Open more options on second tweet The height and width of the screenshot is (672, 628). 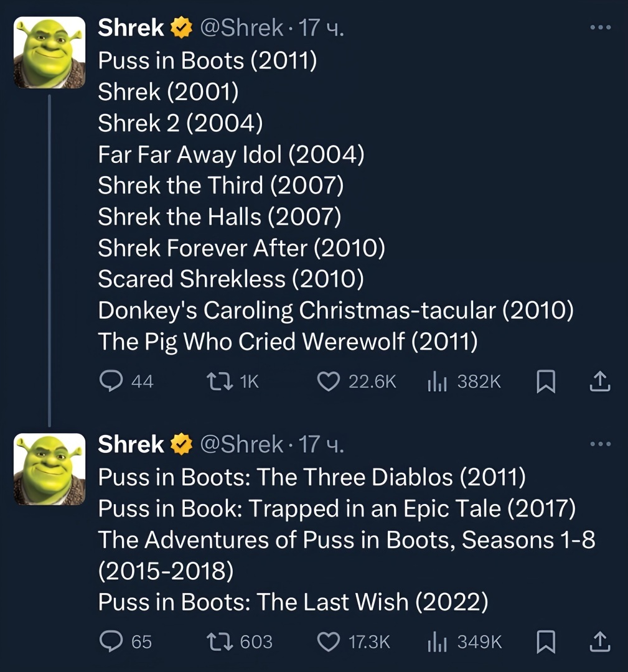pos(600,444)
